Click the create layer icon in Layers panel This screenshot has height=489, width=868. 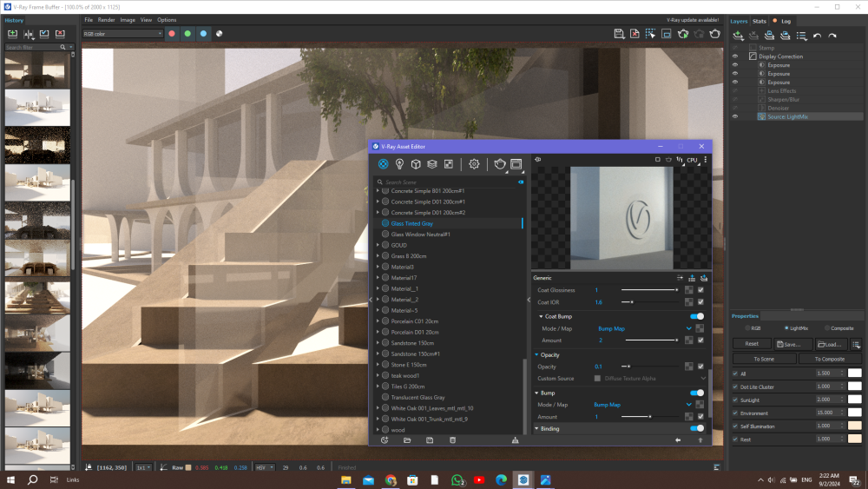point(738,36)
